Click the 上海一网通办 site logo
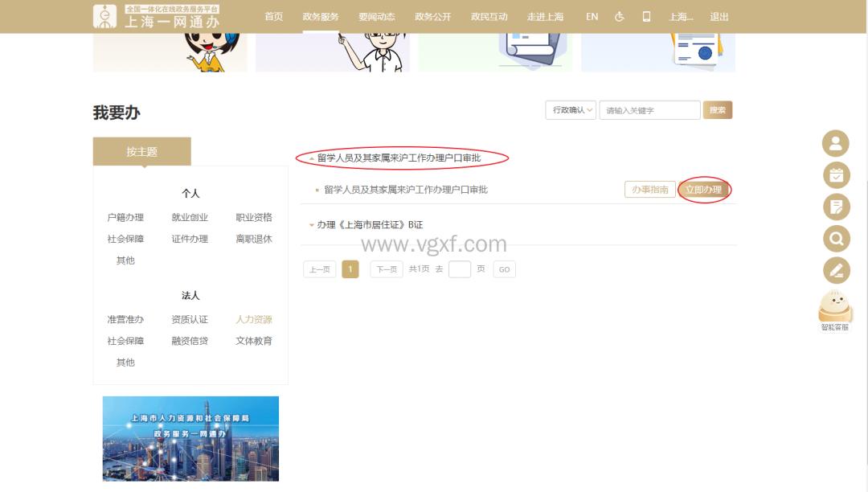 coord(157,16)
